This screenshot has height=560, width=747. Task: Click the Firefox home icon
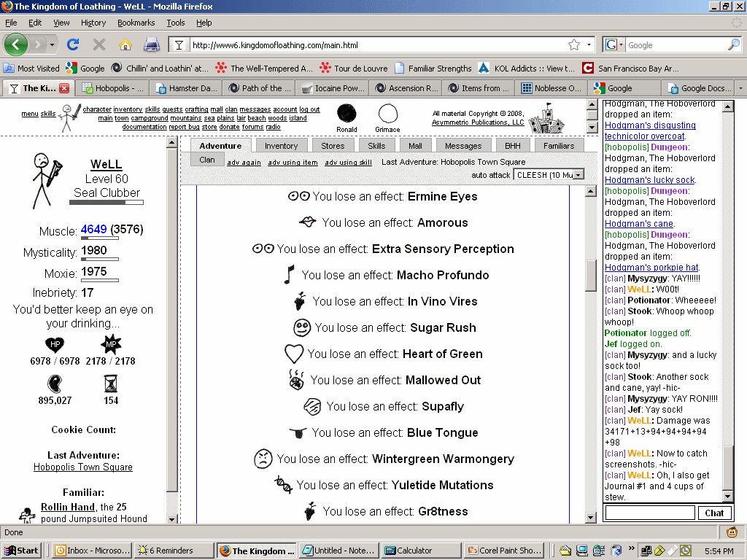(125, 44)
